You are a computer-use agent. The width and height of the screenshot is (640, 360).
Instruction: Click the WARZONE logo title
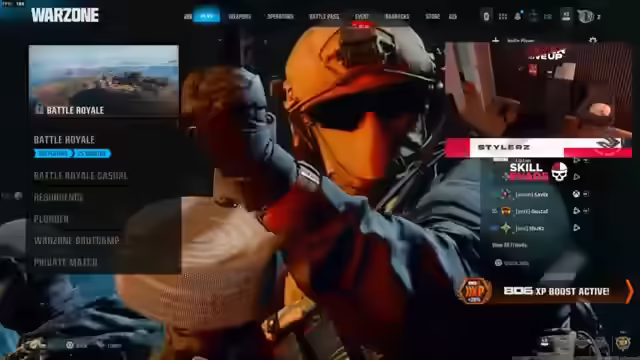tap(65, 15)
